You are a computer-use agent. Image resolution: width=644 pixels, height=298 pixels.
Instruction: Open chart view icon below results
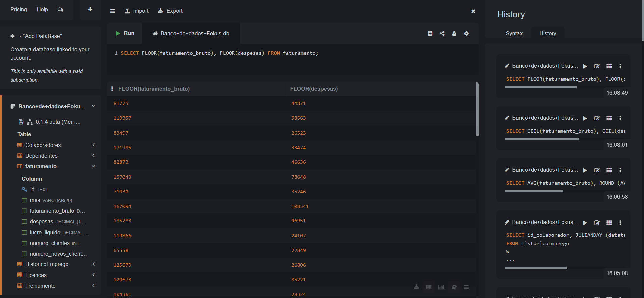tap(441, 287)
